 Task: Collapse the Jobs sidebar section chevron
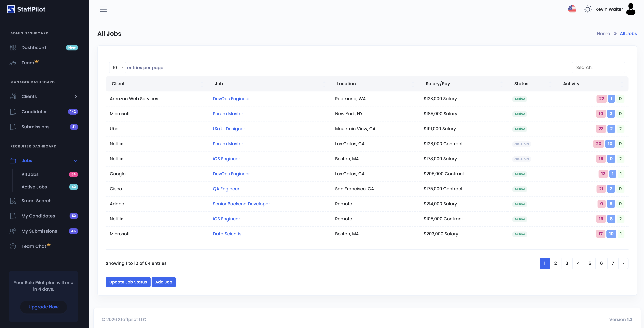[75, 161]
